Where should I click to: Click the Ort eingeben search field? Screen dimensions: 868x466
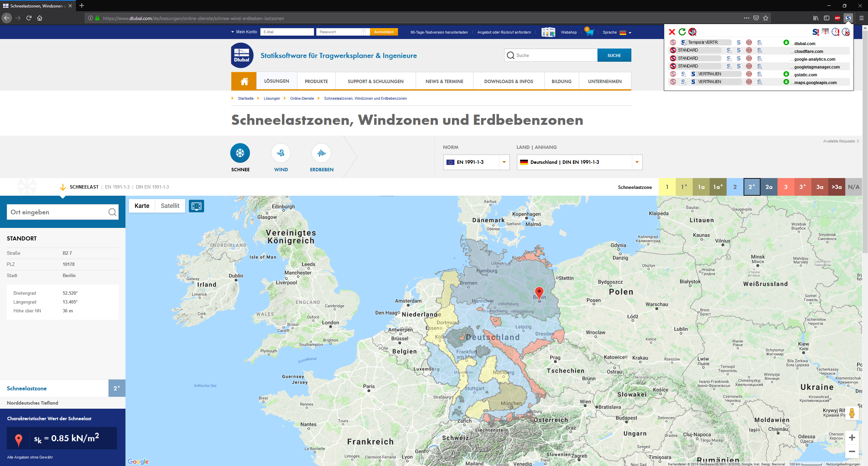pos(58,212)
